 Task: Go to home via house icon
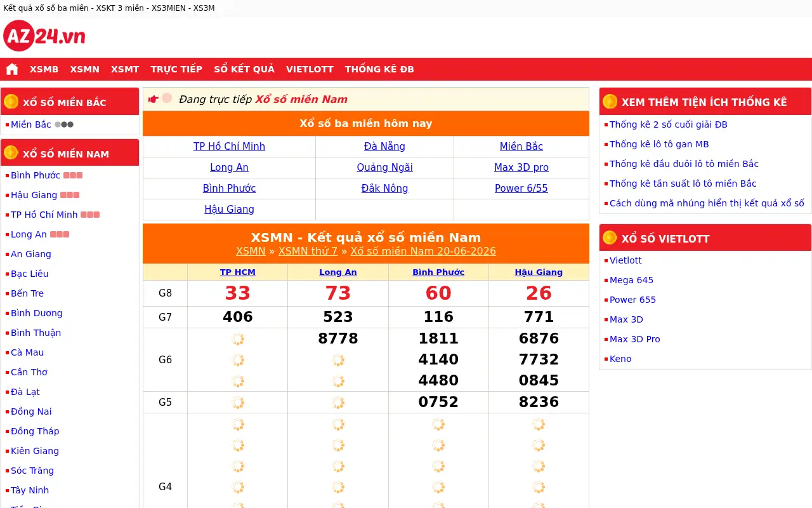(12, 69)
